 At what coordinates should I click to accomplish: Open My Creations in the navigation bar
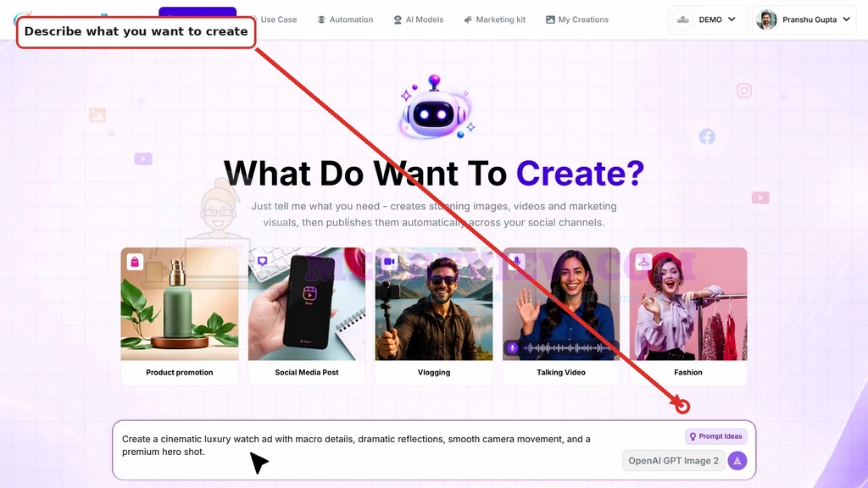click(x=576, y=19)
